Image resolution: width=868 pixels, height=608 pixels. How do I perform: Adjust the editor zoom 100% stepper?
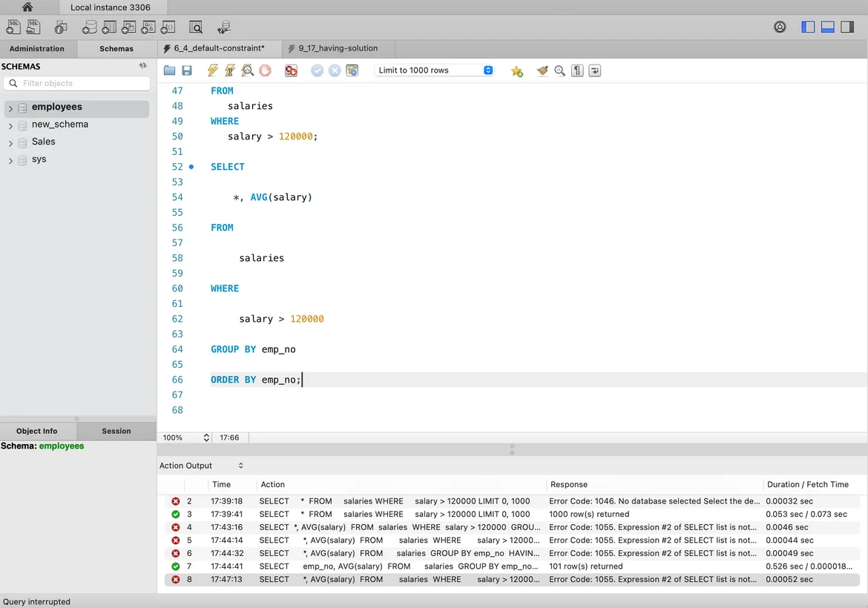click(x=206, y=438)
